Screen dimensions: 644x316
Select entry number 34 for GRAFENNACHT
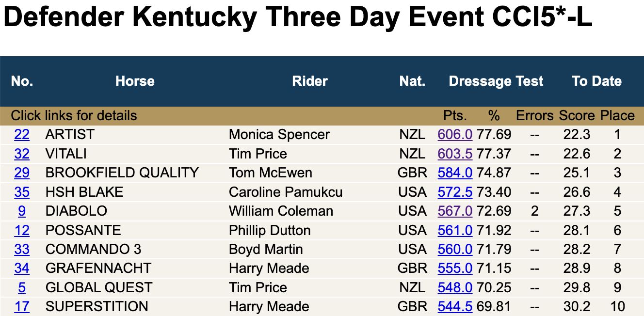[x=22, y=269]
